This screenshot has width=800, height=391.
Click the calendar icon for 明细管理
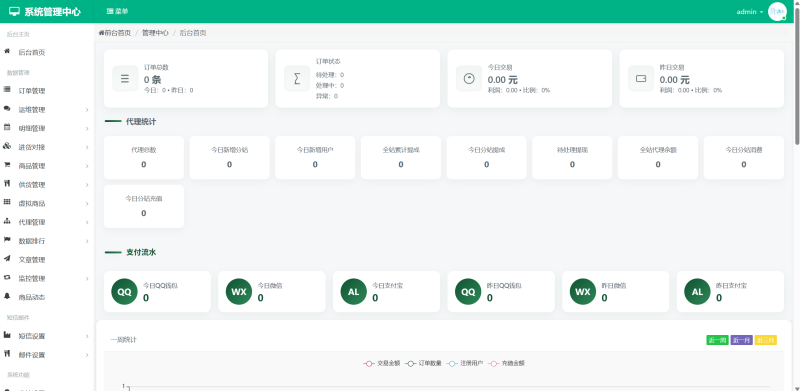(x=7, y=128)
